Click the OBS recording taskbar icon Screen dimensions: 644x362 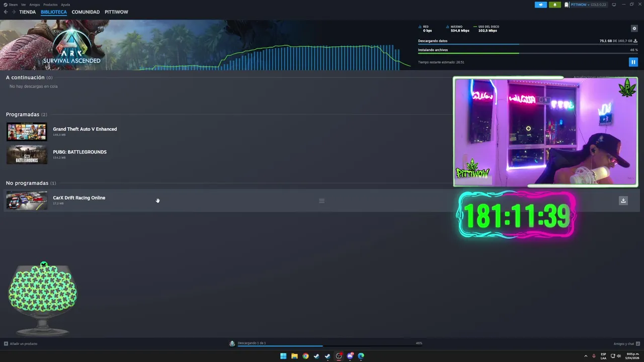(x=339, y=356)
